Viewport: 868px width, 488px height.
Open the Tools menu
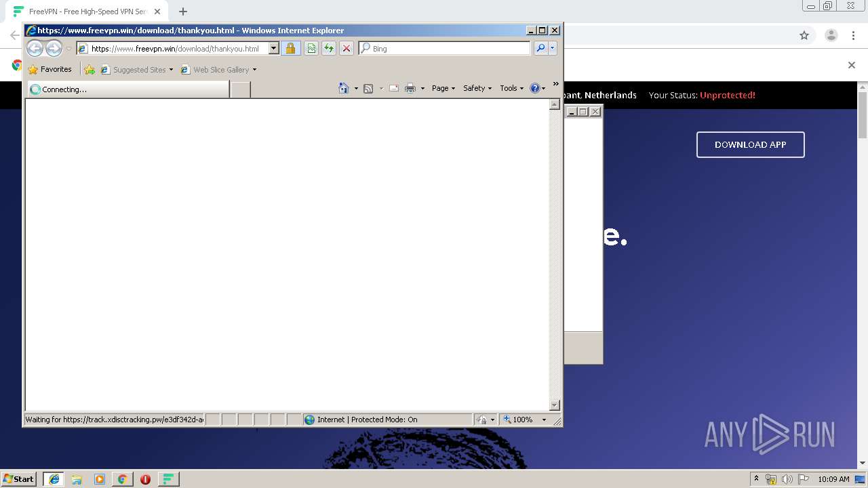coord(512,88)
